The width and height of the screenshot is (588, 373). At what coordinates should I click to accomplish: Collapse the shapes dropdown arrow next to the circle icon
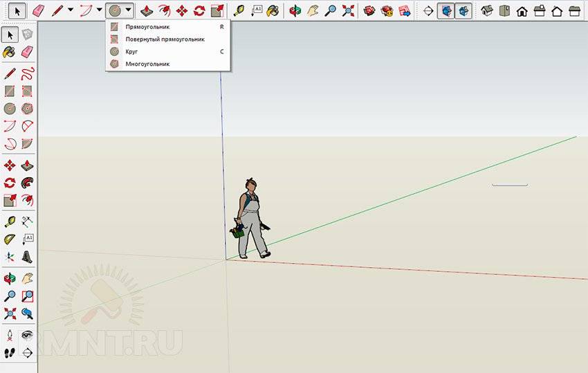pos(129,10)
